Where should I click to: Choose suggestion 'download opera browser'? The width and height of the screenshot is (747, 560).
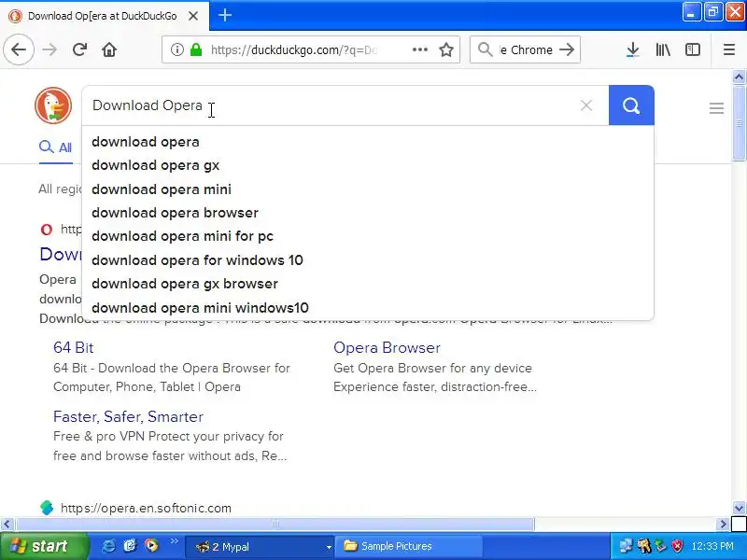(x=367, y=213)
